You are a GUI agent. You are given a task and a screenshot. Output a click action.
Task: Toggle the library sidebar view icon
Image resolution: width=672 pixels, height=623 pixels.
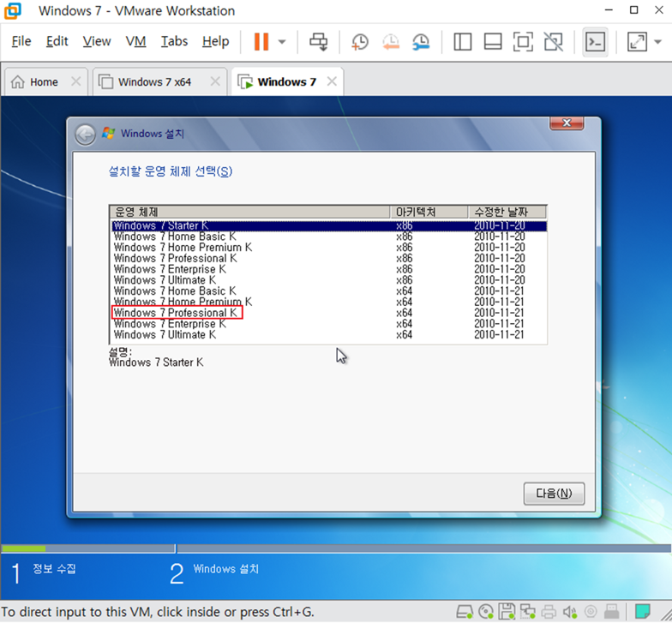(x=463, y=42)
